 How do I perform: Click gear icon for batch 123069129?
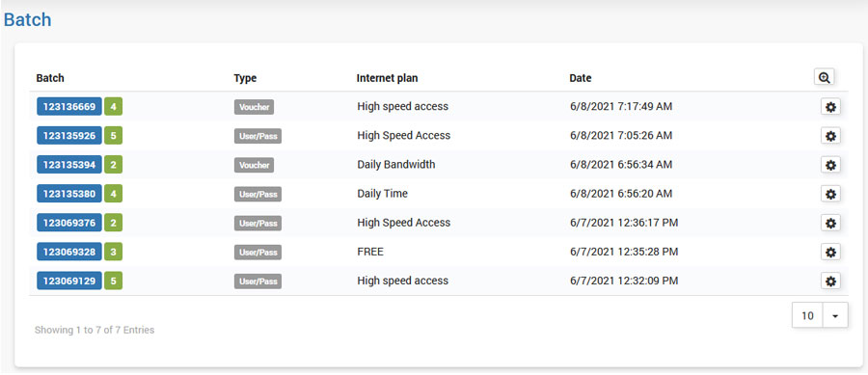[x=830, y=281]
